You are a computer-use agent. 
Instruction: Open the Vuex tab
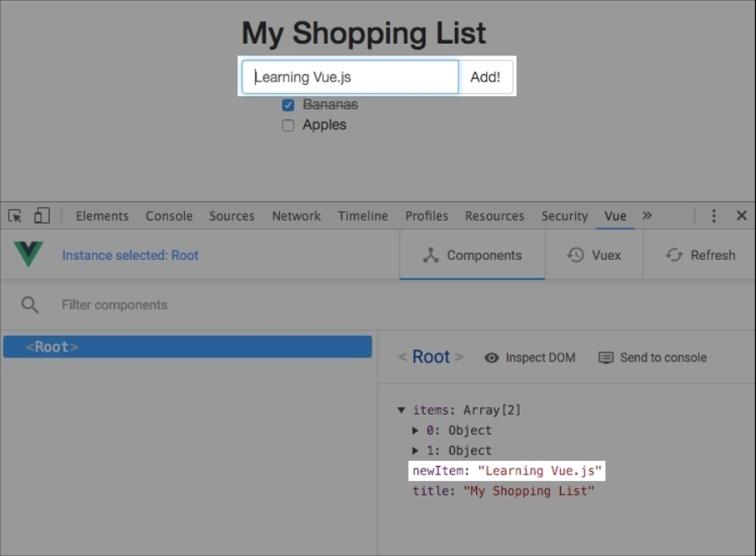click(x=594, y=255)
